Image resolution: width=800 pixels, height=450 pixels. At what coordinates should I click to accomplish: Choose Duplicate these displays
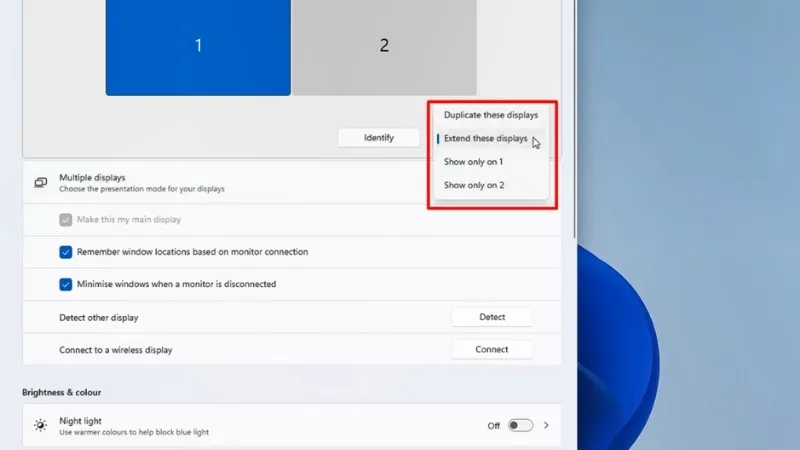coord(490,115)
